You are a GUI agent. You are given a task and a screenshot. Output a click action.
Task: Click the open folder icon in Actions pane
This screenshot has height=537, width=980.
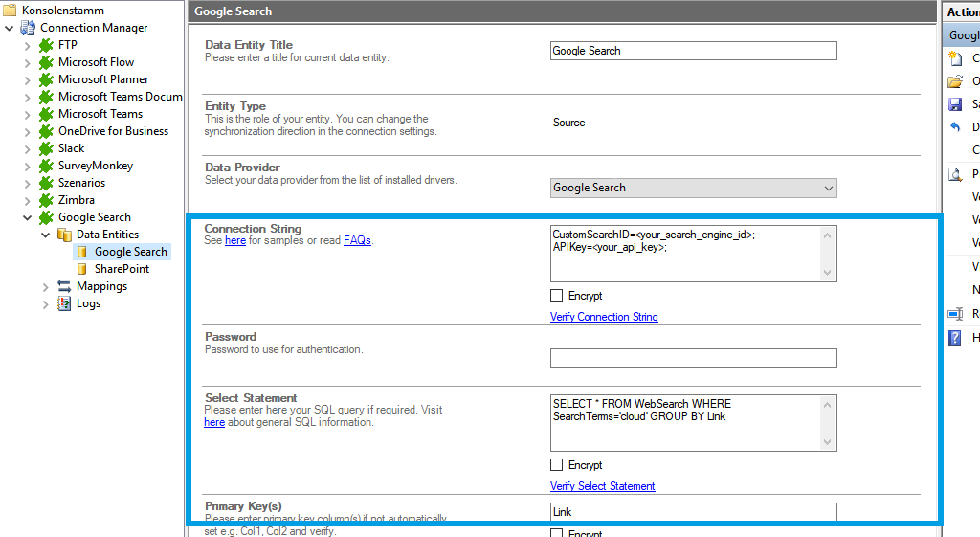click(x=954, y=81)
